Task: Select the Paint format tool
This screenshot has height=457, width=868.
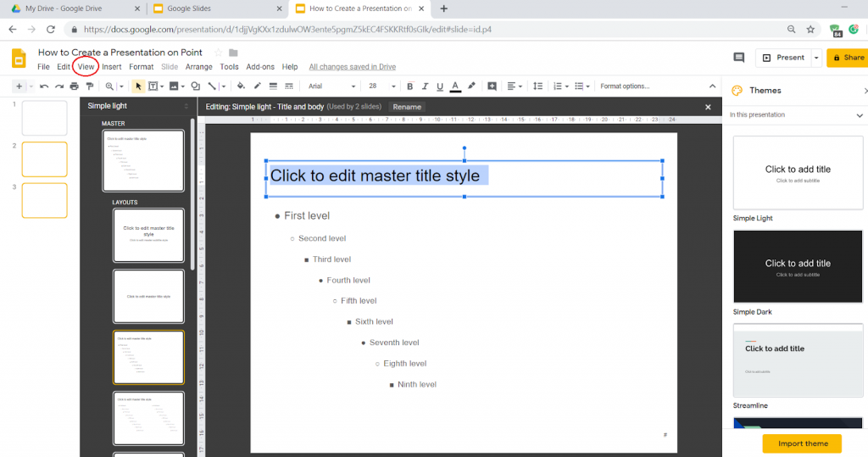Action: [x=89, y=86]
